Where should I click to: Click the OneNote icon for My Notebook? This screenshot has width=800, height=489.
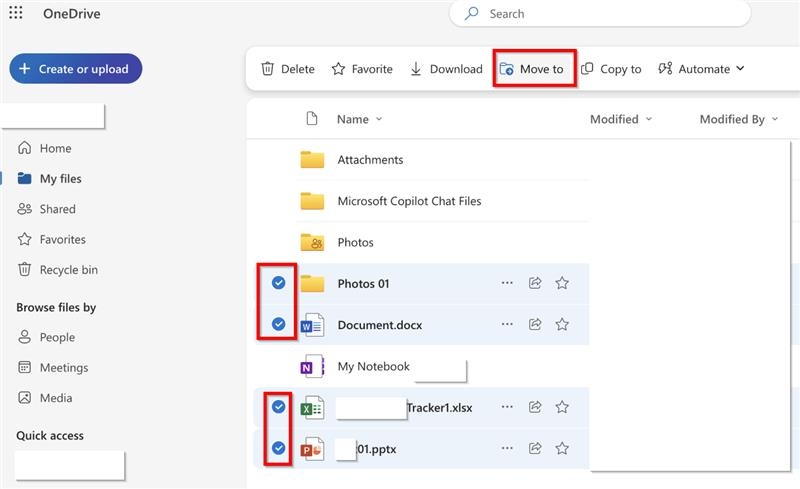(312, 366)
